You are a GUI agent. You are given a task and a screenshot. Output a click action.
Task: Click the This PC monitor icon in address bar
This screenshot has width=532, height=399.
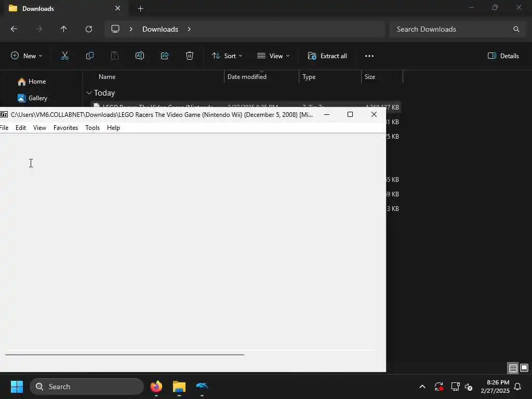(x=115, y=29)
